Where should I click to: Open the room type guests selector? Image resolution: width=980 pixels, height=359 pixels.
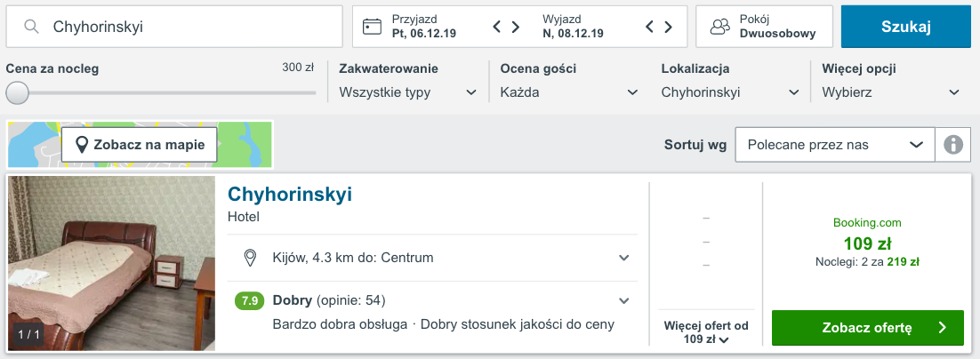(x=764, y=27)
